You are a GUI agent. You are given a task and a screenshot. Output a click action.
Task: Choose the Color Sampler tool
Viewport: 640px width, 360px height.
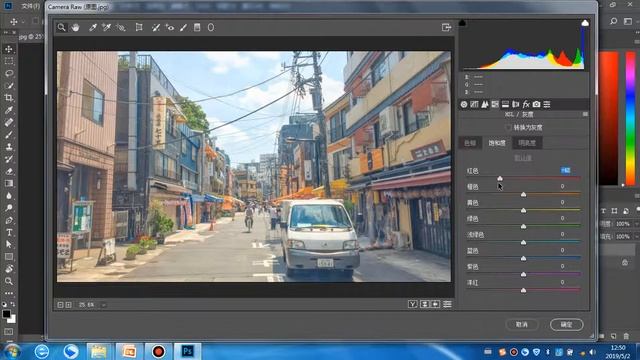click(107, 27)
